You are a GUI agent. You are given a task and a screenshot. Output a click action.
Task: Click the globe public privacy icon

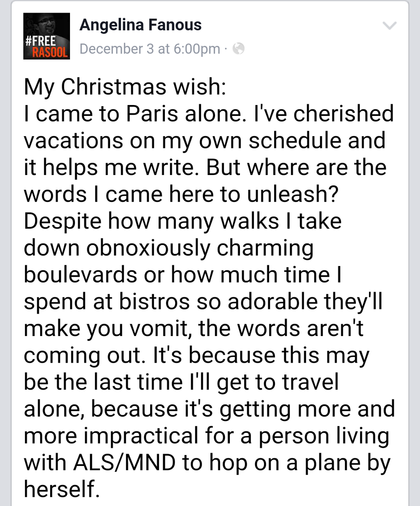pos(239,49)
